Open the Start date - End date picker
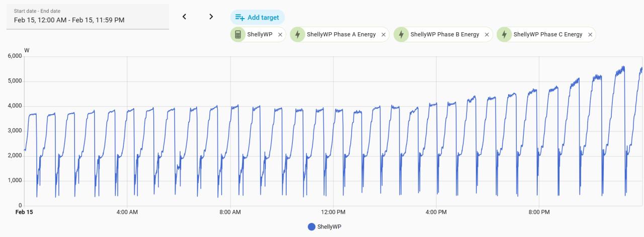 [x=88, y=17]
